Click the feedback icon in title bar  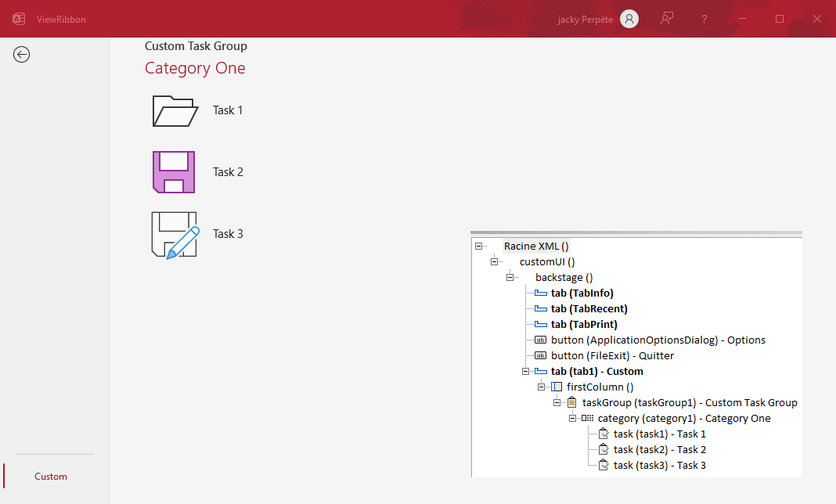[x=667, y=19]
